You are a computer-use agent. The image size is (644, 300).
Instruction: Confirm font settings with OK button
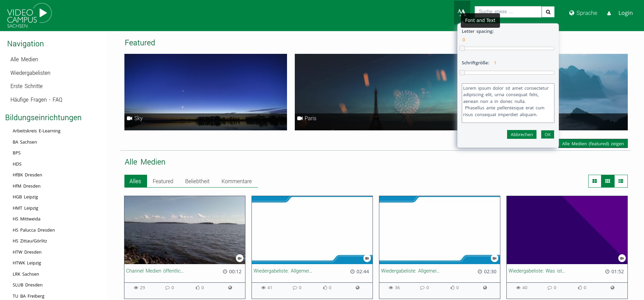point(547,134)
